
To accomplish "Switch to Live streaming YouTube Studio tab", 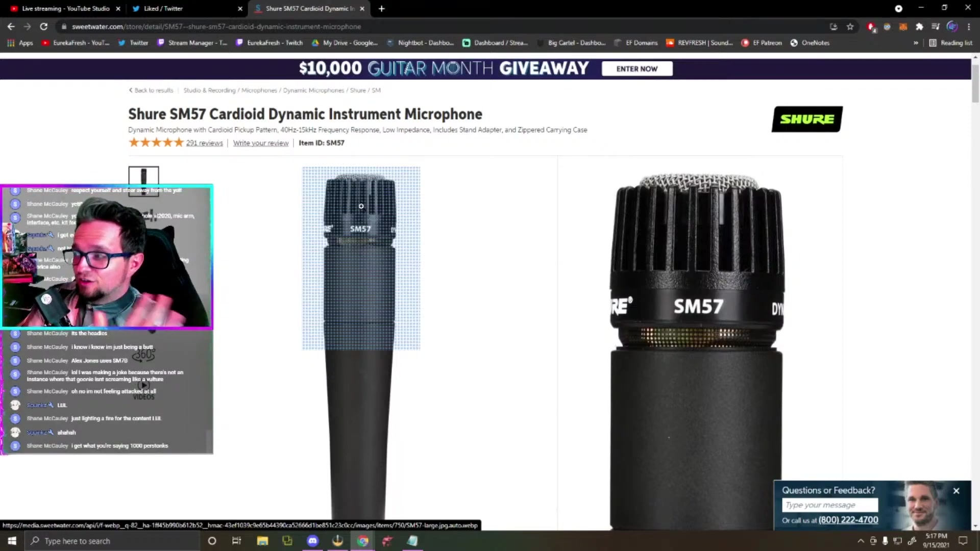I will (65, 9).
